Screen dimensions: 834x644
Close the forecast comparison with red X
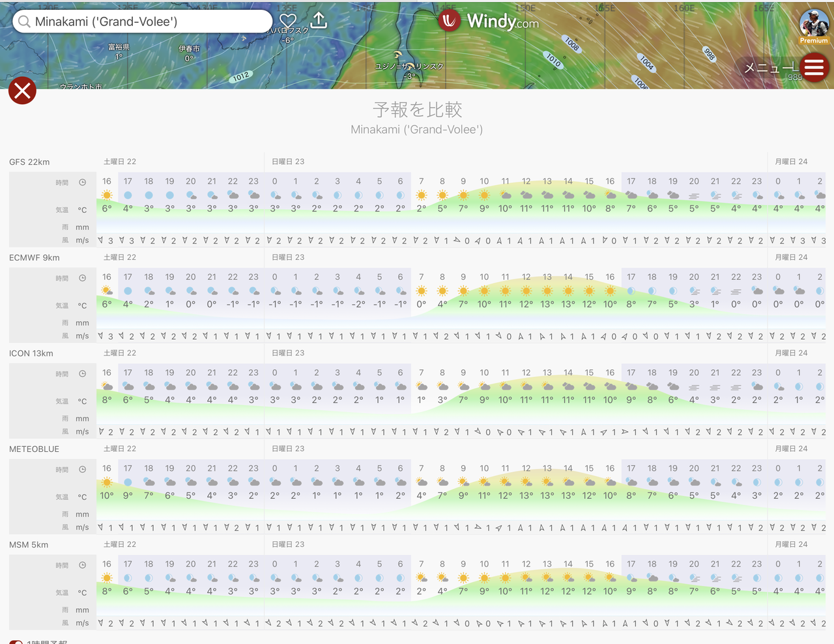click(22, 91)
